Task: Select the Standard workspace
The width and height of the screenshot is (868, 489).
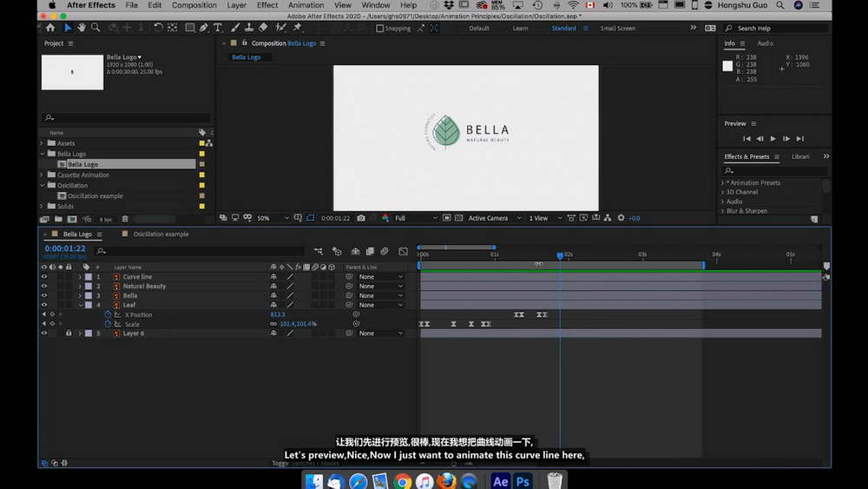Action: click(563, 29)
